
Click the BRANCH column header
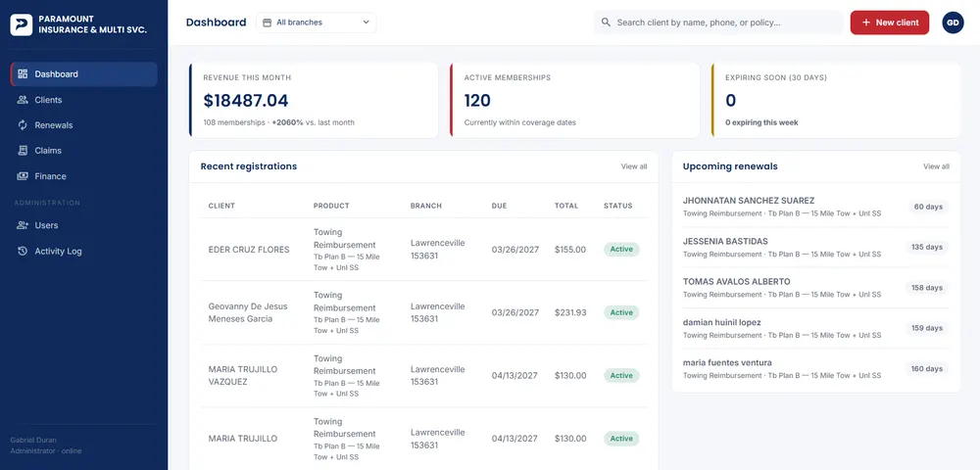426,206
